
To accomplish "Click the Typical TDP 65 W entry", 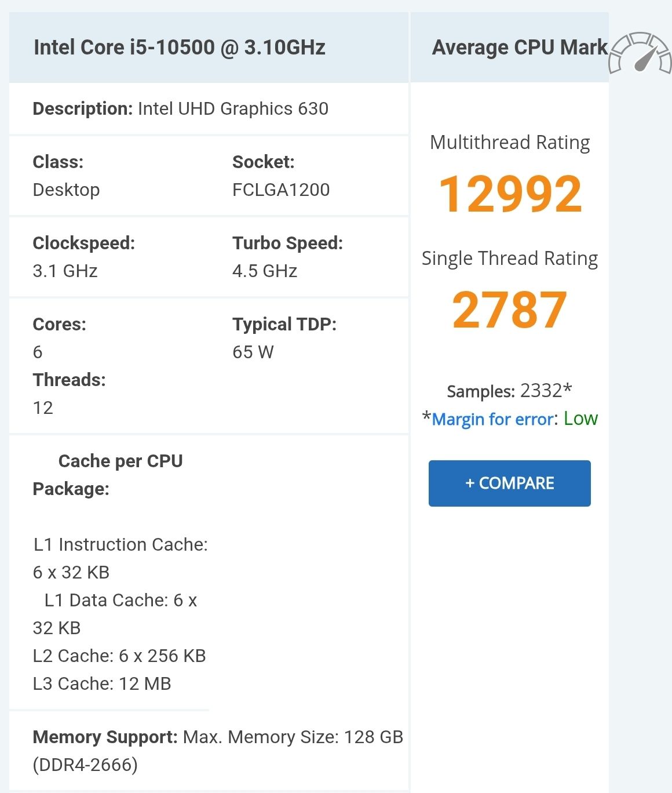I will (253, 352).
